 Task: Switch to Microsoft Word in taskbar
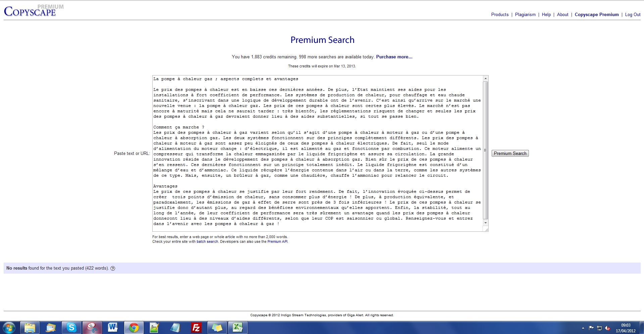click(x=113, y=327)
